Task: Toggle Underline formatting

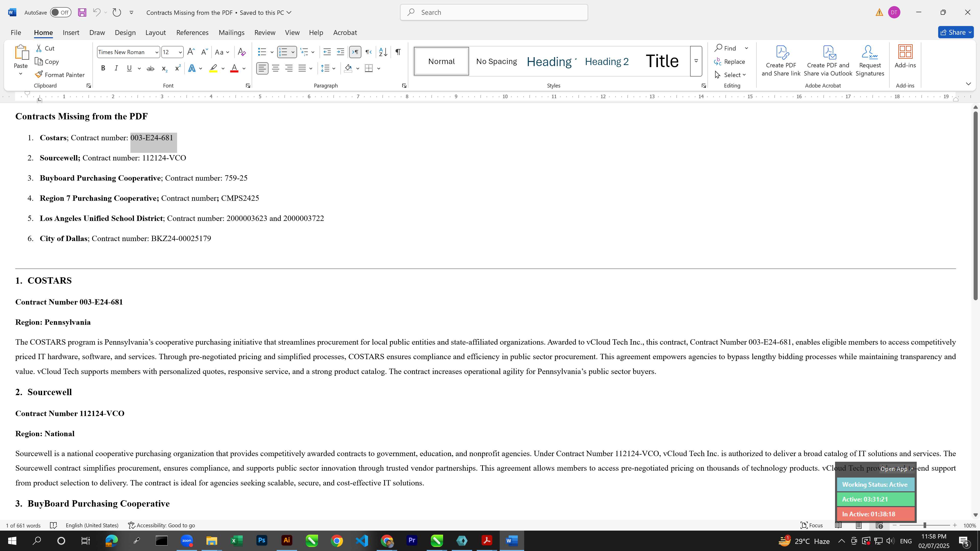Action: coord(129,68)
